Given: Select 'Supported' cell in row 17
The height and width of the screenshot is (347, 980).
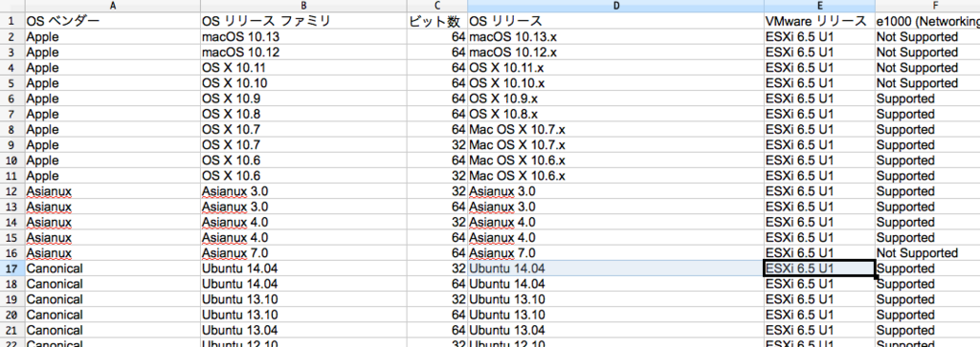Looking at the screenshot, I should coord(926,269).
